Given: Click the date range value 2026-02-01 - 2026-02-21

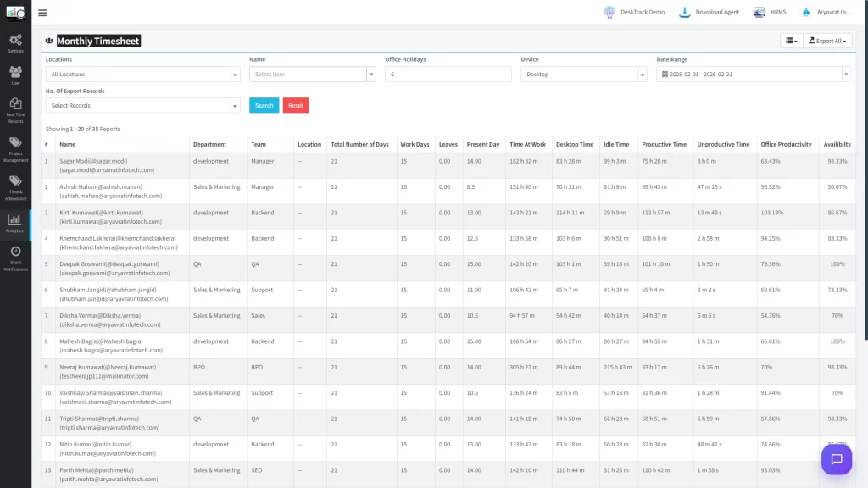Looking at the screenshot, I should (x=701, y=75).
